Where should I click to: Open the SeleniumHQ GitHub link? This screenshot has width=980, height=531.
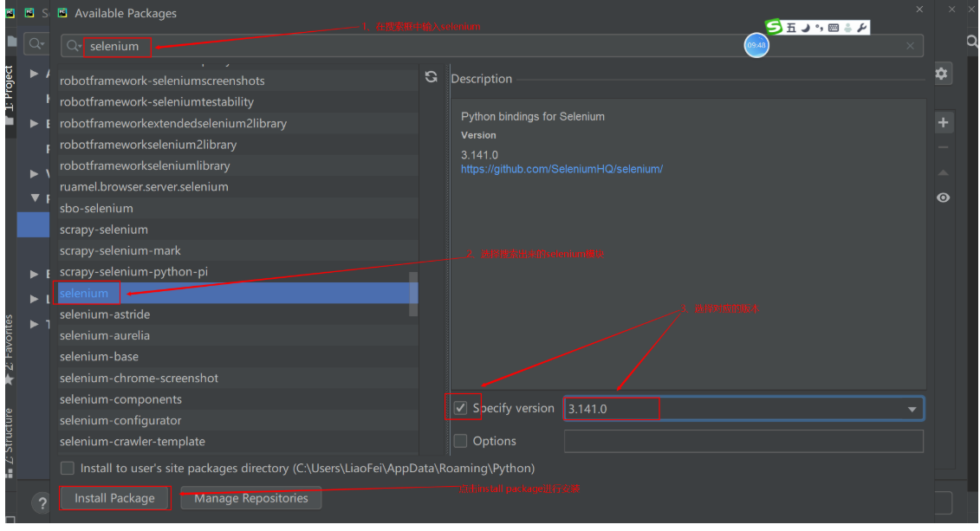pyautogui.click(x=561, y=169)
